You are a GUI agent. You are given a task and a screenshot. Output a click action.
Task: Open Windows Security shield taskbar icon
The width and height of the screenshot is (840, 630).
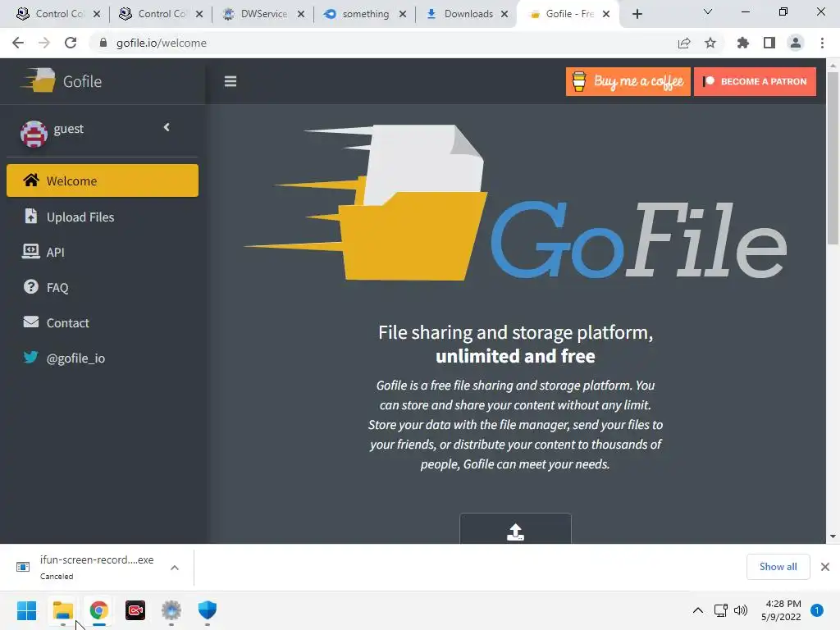point(208,610)
